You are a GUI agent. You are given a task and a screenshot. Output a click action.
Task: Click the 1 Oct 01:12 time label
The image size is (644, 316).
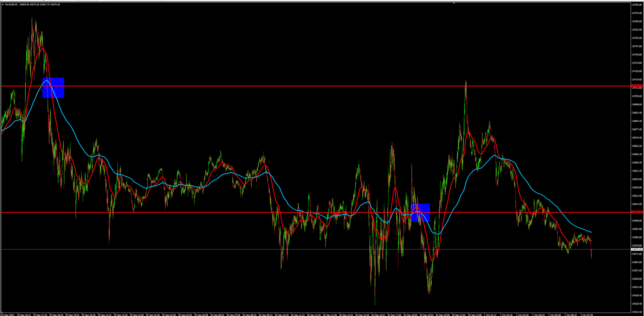(x=490, y=315)
